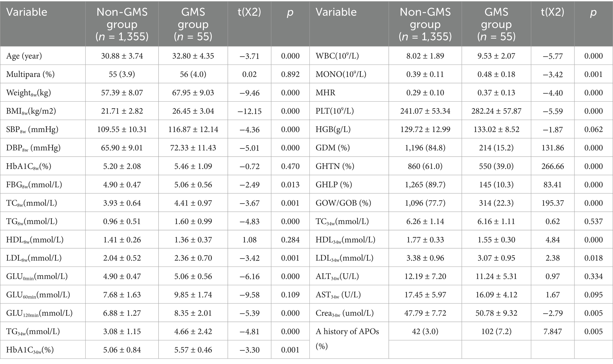
Task: Click the value 241.07 ± 53.34
Action: pyautogui.click(x=425, y=111)
